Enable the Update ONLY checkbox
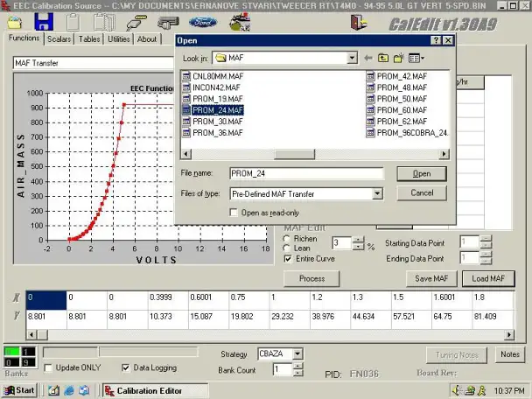The height and width of the screenshot is (399, 532). pos(48,368)
